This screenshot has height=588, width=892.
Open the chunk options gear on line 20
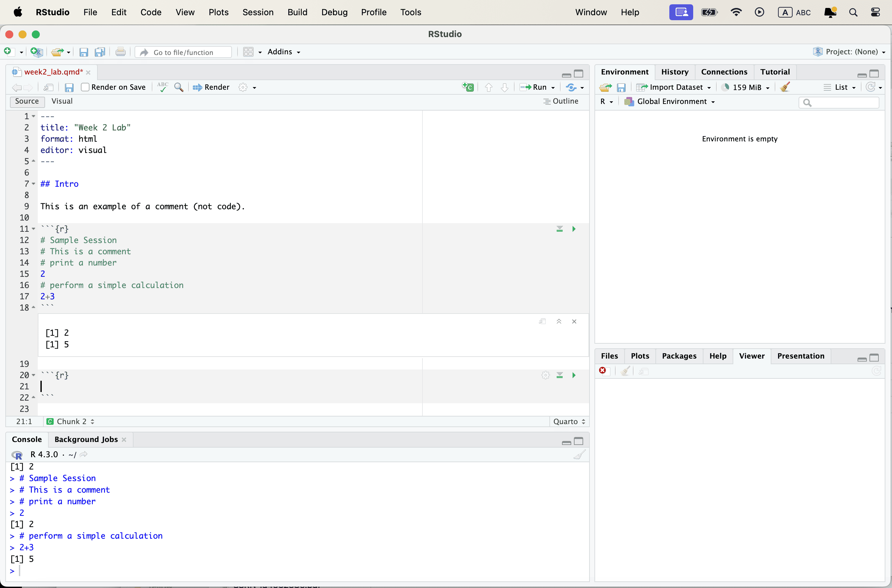click(545, 375)
